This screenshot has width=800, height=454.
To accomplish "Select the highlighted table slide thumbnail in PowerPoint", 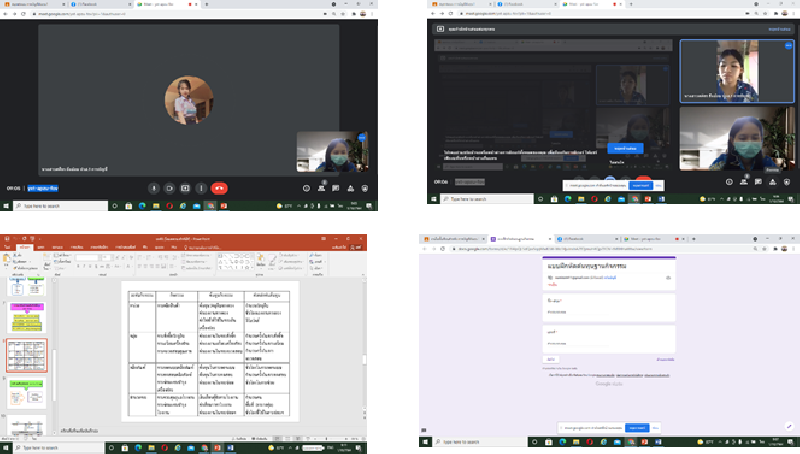I will point(26,356).
